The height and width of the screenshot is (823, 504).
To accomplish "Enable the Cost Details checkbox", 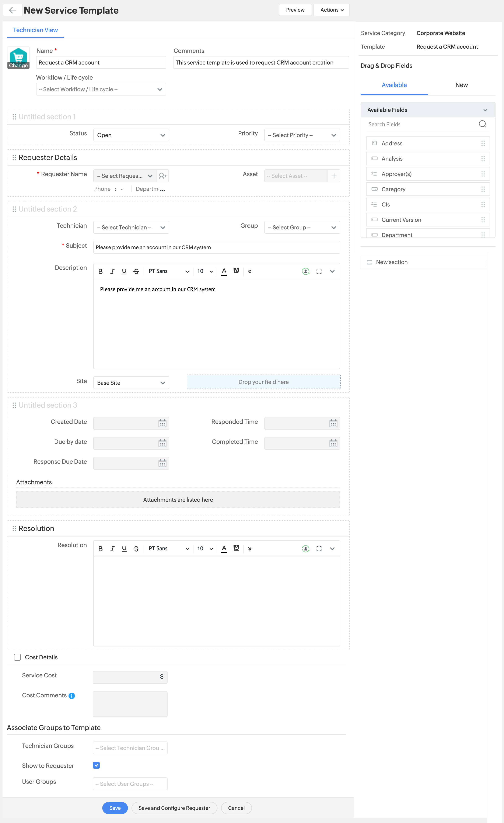I will coord(17,657).
